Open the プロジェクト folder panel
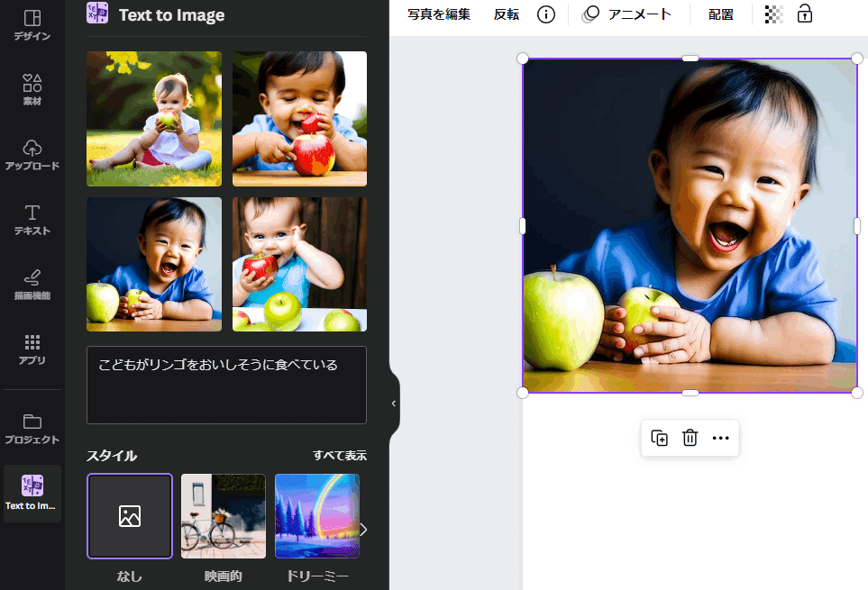This screenshot has width=868, height=590. pyautogui.click(x=32, y=429)
